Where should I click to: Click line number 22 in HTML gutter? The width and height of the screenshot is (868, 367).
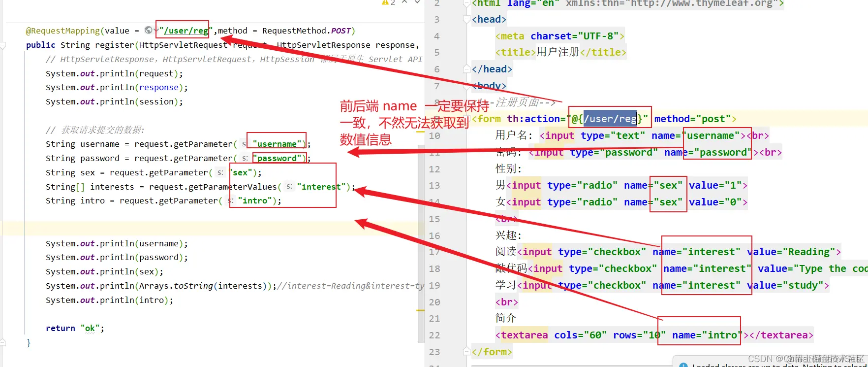point(434,335)
